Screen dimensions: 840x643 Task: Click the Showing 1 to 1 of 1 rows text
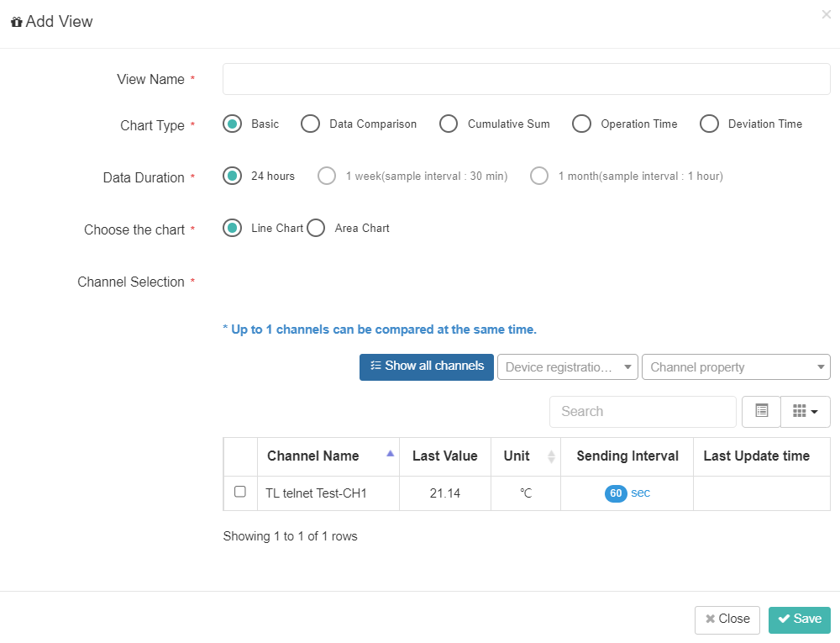(290, 536)
